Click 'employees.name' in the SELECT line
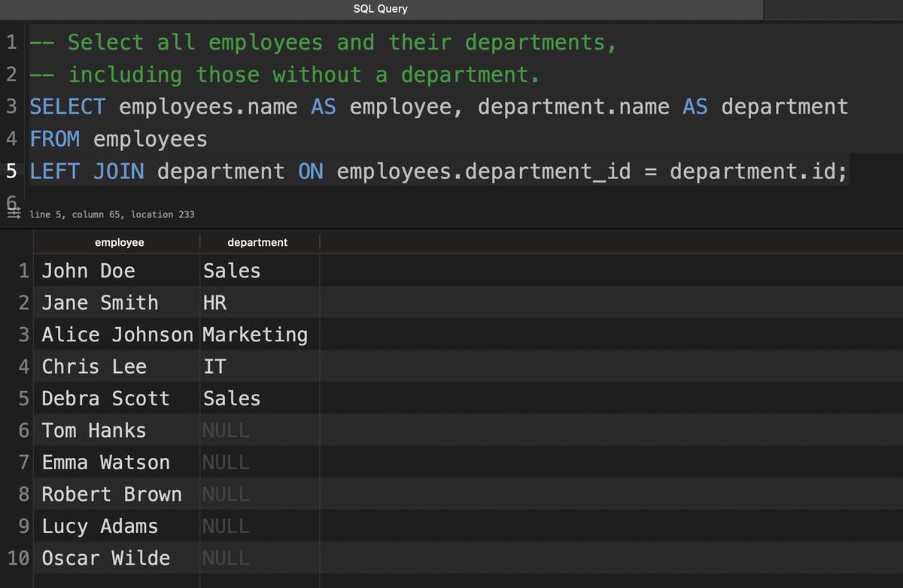Viewport: 903px width, 588px height. 208,107
